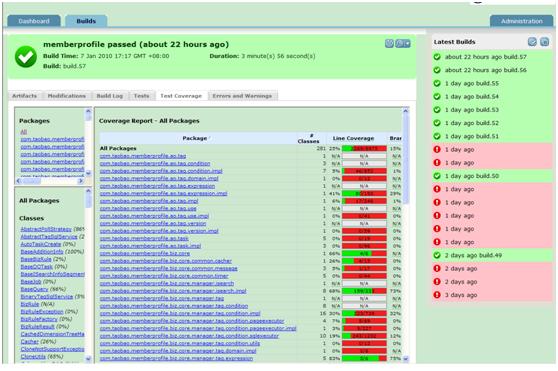Open the '1 day ago build.51' entry

472,136
